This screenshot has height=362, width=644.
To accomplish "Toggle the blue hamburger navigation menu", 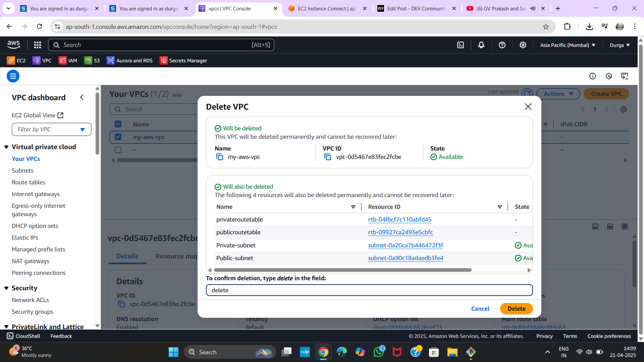I will pyautogui.click(x=13, y=76).
